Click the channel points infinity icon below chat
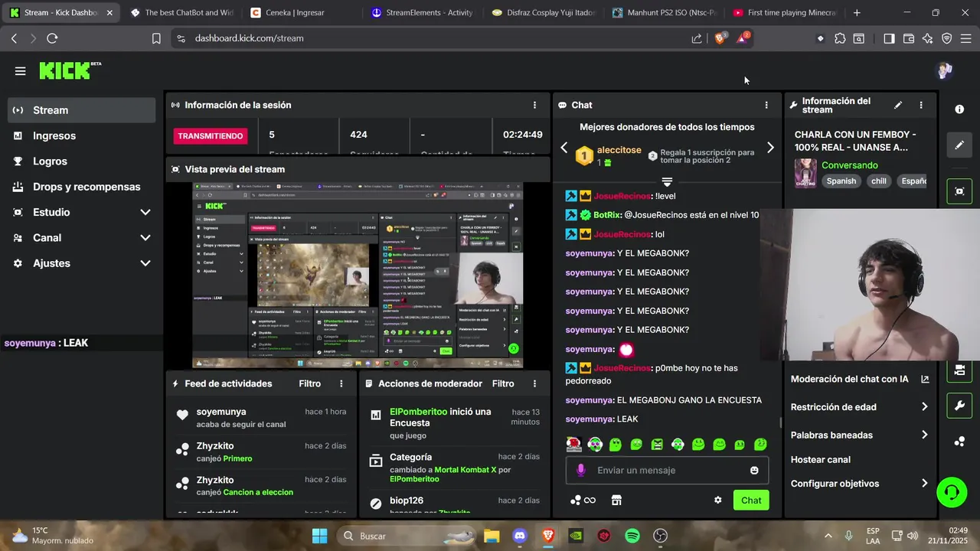980x551 pixels. (583, 500)
